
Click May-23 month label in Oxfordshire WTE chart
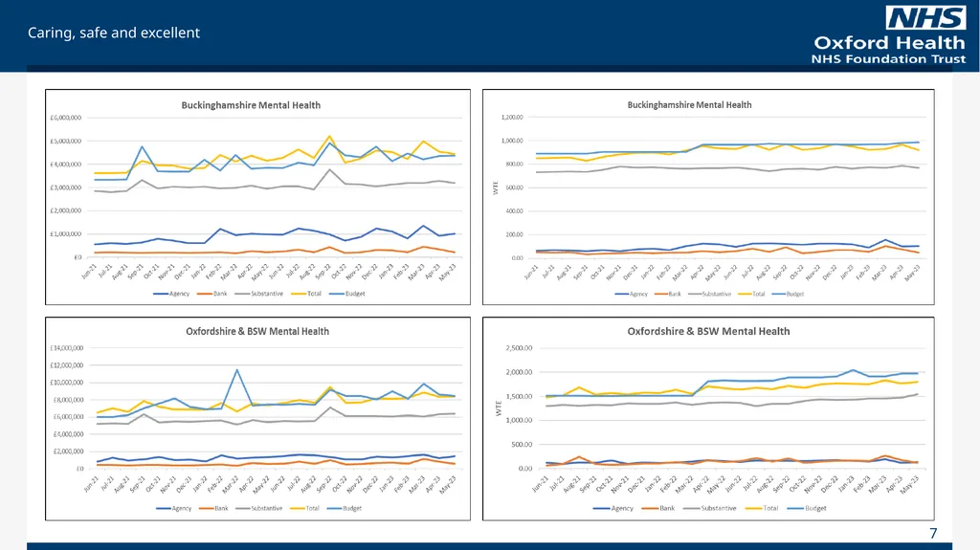point(909,484)
